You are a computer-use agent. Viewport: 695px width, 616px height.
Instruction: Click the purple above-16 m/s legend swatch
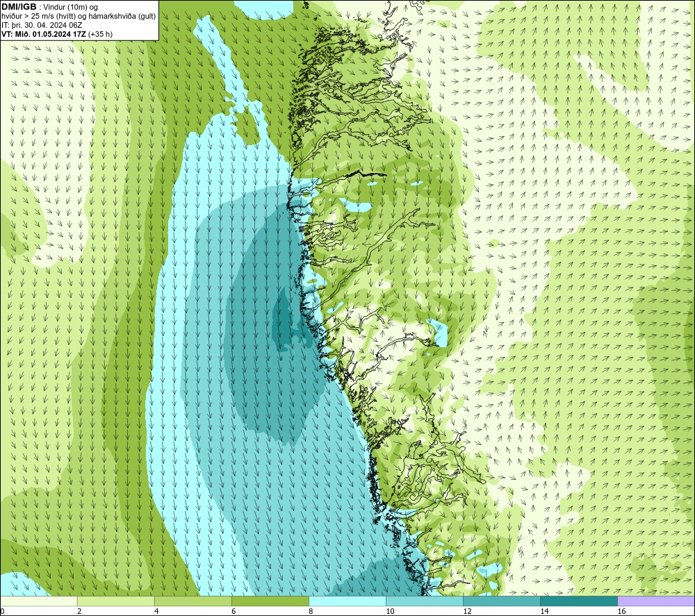point(656,601)
